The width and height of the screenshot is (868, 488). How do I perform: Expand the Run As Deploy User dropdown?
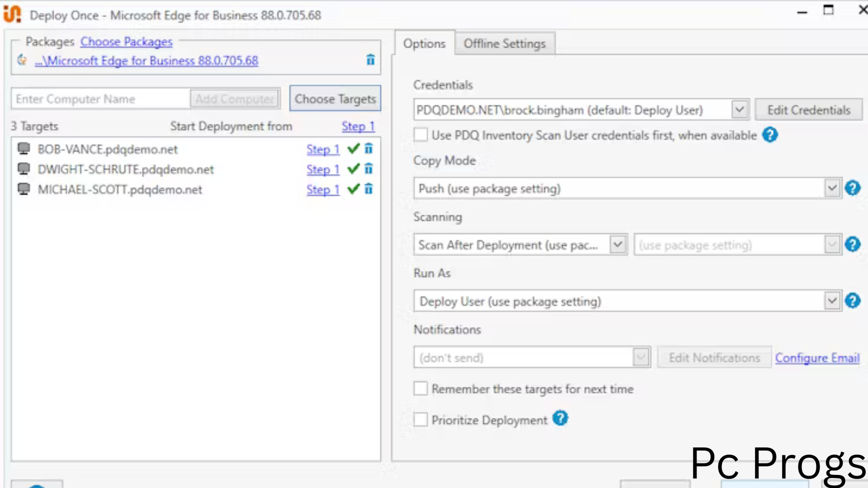832,300
